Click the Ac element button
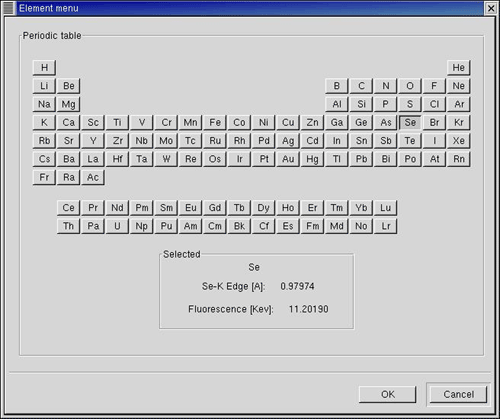Screen dimensions: 500x419 [x=93, y=177]
